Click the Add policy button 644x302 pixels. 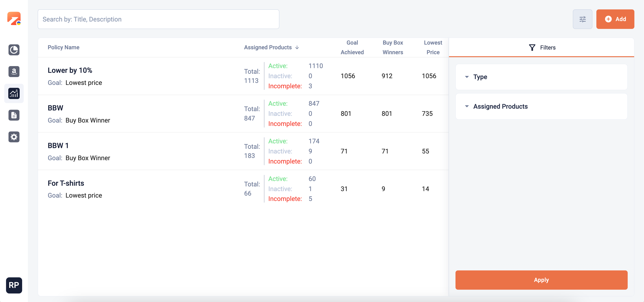click(615, 19)
